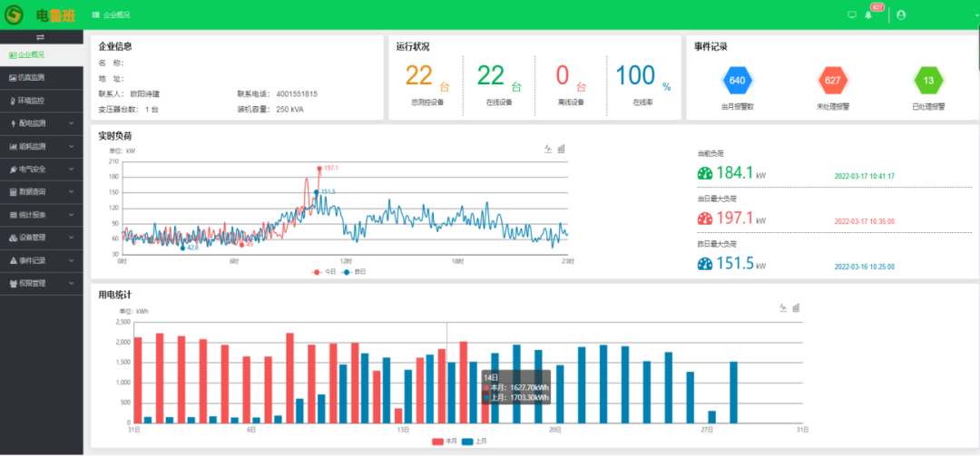
Task: Switch 用电统计 chart to bar view icon
Action: pyautogui.click(x=796, y=308)
